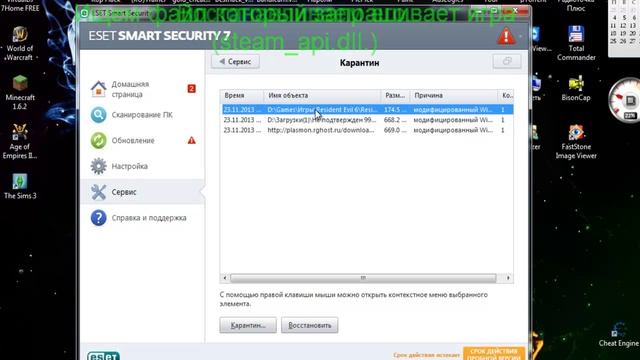
Task: Click the red badge on Домашняя страница
Action: click(191, 89)
